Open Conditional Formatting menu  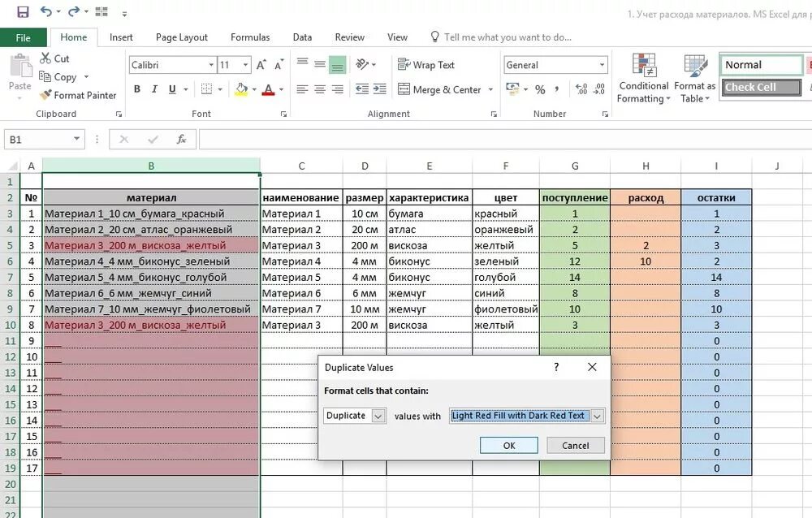pyautogui.click(x=644, y=78)
